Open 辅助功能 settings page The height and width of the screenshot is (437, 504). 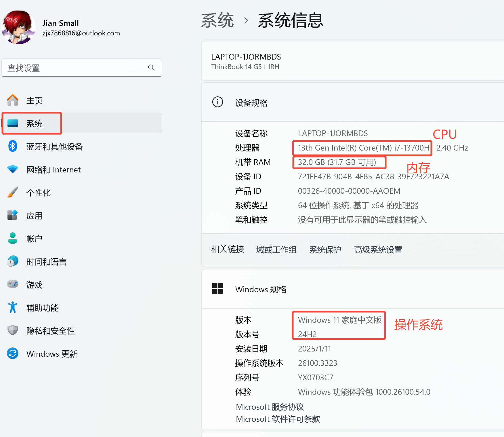82,308
